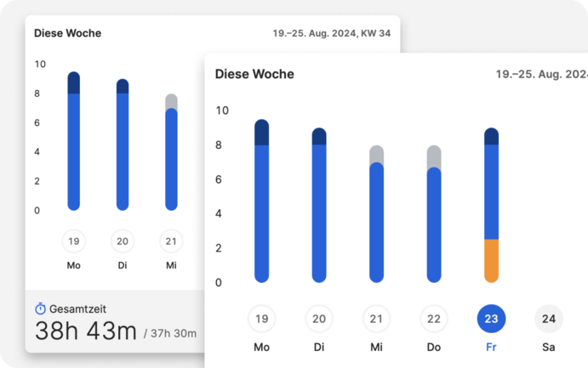Viewport: 588px width, 368px height.
Task: Click day 20 circle in back card
Action: [123, 241]
